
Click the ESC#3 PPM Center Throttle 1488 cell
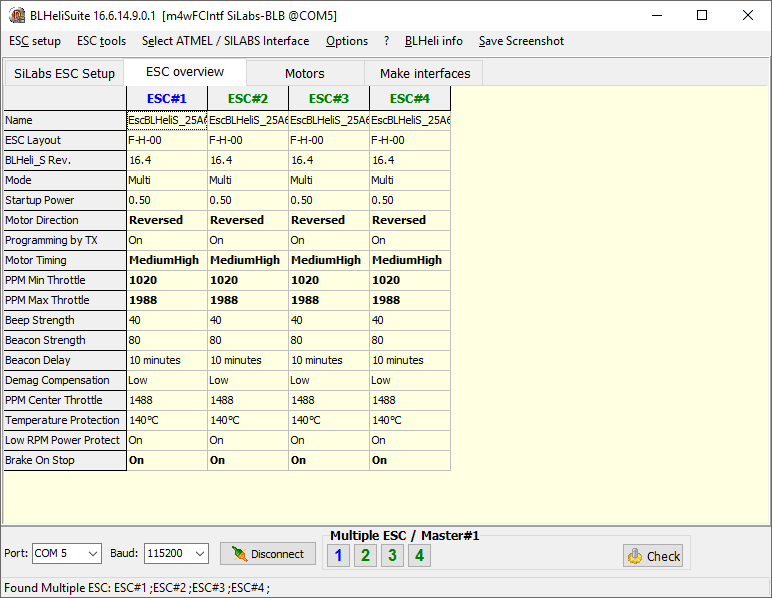(329, 401)
